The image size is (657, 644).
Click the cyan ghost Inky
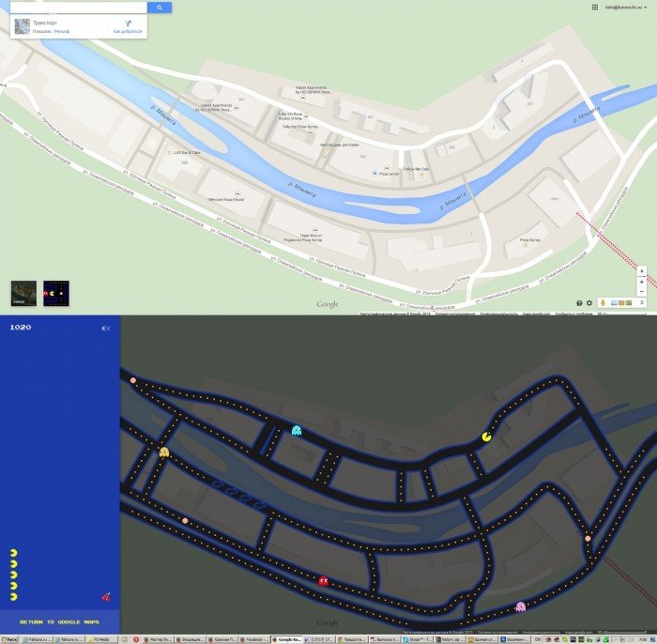point(297,430)
